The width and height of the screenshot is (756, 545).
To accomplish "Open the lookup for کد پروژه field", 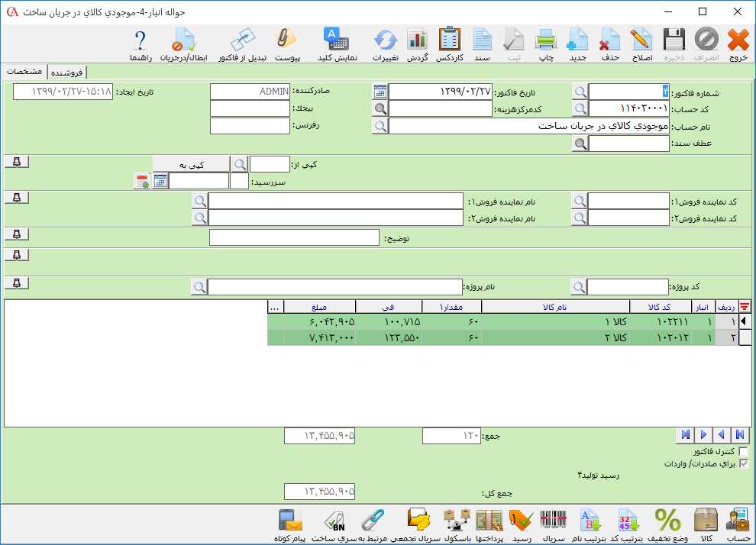I will 580,287.
